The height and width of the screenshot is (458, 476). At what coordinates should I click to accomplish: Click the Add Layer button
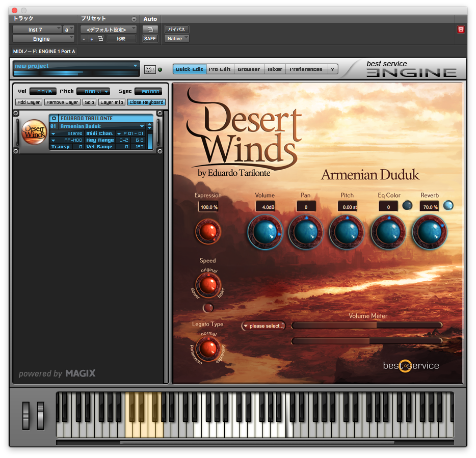pos(29,102)
